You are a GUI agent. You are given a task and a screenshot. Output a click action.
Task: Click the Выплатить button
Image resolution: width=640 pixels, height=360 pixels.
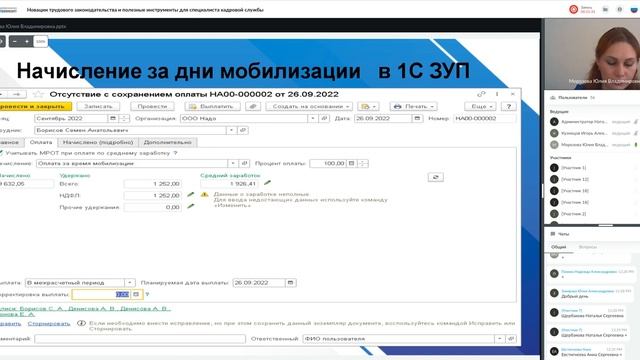tap(212, 107)
